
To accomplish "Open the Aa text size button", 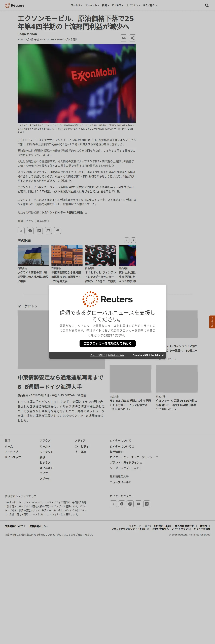I will click(124, 38).
